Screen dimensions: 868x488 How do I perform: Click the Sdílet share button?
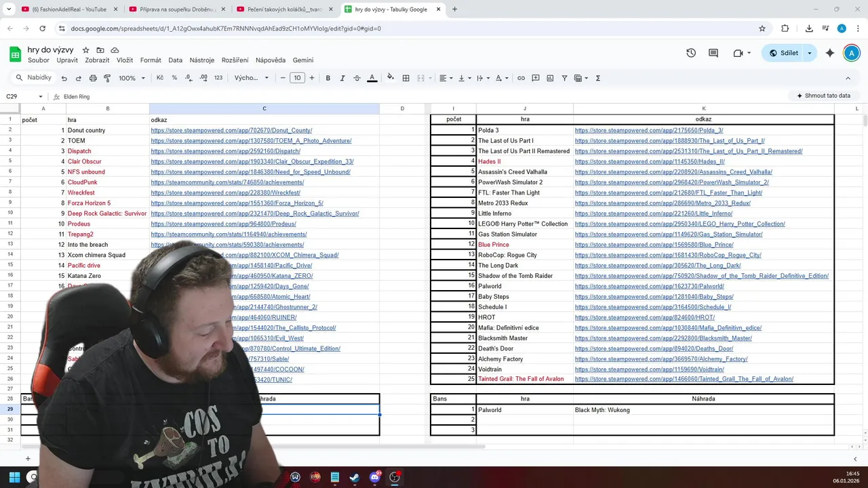click(783, 53)
